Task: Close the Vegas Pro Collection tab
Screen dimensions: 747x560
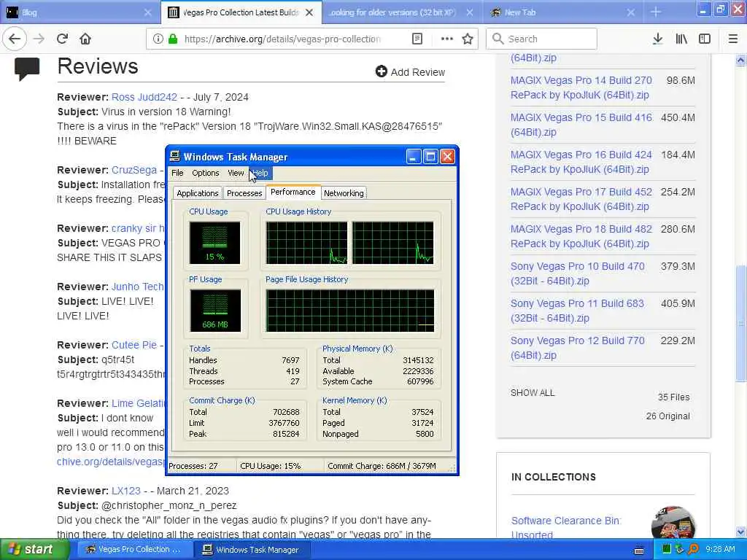Action: coord(309,12)
